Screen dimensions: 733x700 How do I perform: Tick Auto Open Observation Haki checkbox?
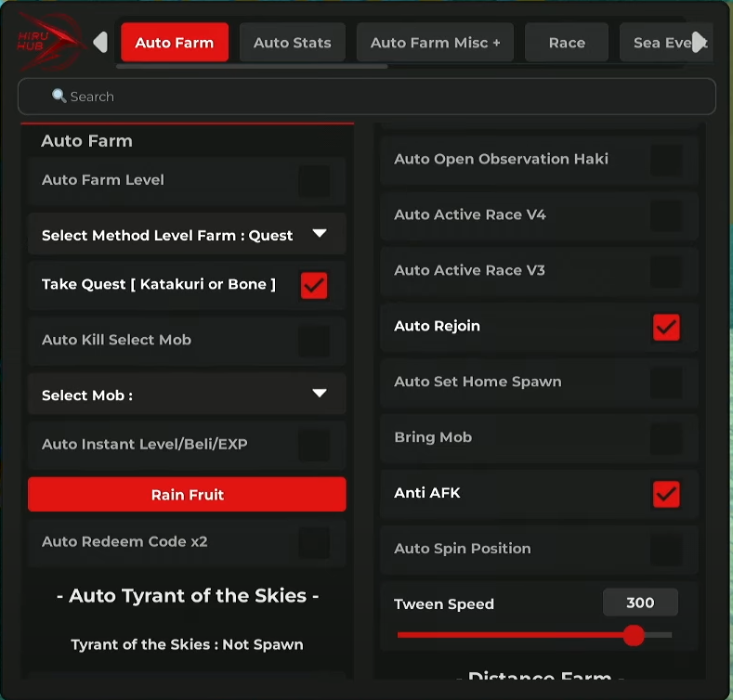(x=666, y=160)
